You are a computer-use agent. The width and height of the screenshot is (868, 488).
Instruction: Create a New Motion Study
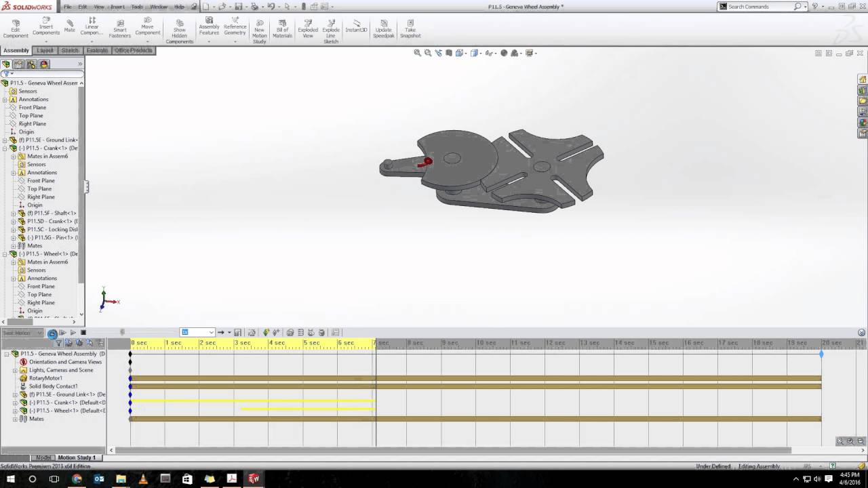[260, 30]
